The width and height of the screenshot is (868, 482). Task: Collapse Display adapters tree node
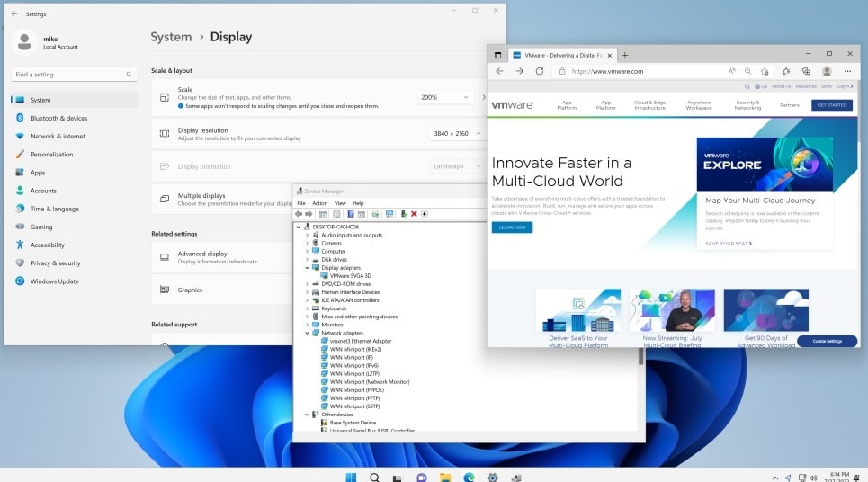[308, 267]
